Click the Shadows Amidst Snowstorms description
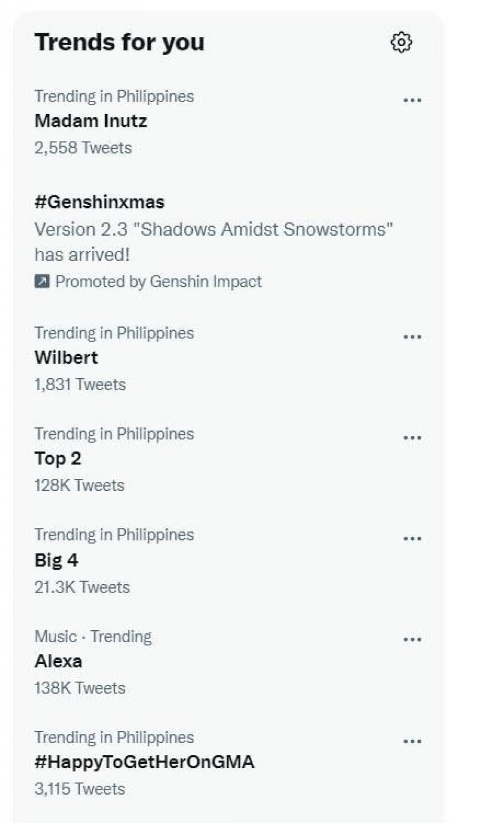Screen dimensions: 504x823 point(214,229)
